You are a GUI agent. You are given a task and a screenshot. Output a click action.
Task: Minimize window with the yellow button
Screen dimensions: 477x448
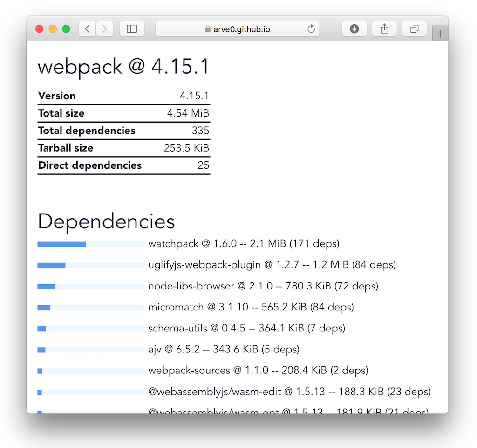pos(53,29)
